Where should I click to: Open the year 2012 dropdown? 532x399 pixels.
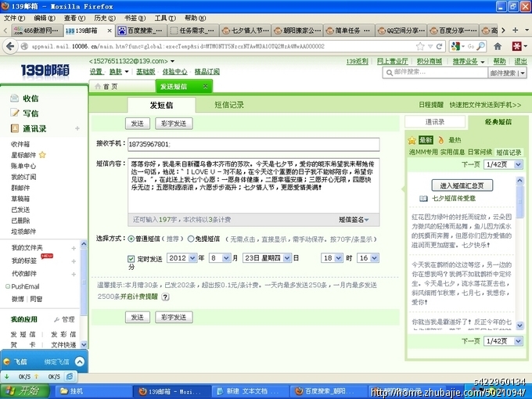coord(182,258)
